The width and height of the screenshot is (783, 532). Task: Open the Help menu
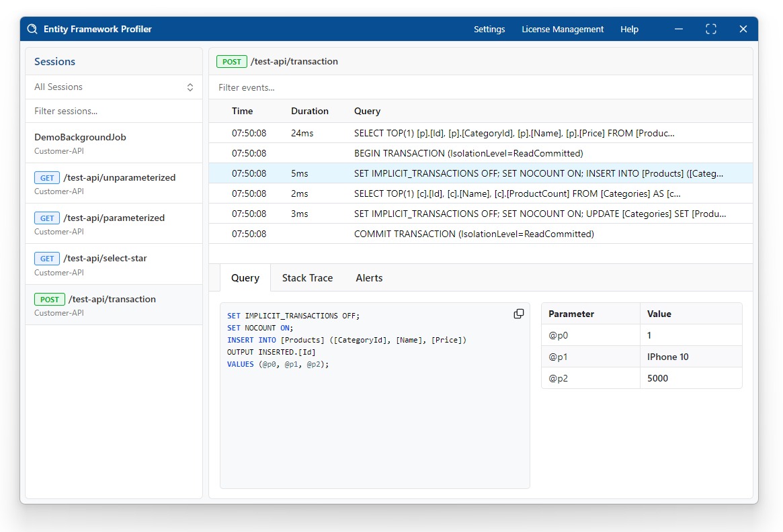pos(629,29)
